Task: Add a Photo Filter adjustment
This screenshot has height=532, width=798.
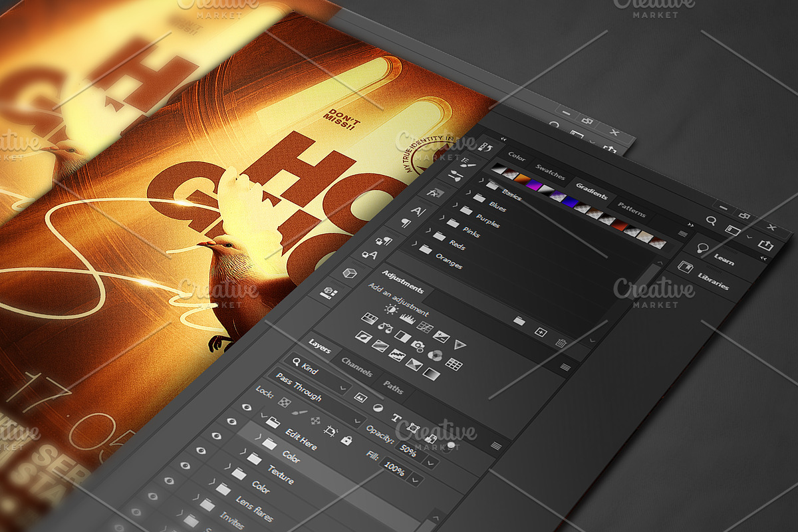Action: tap(418, 346)
